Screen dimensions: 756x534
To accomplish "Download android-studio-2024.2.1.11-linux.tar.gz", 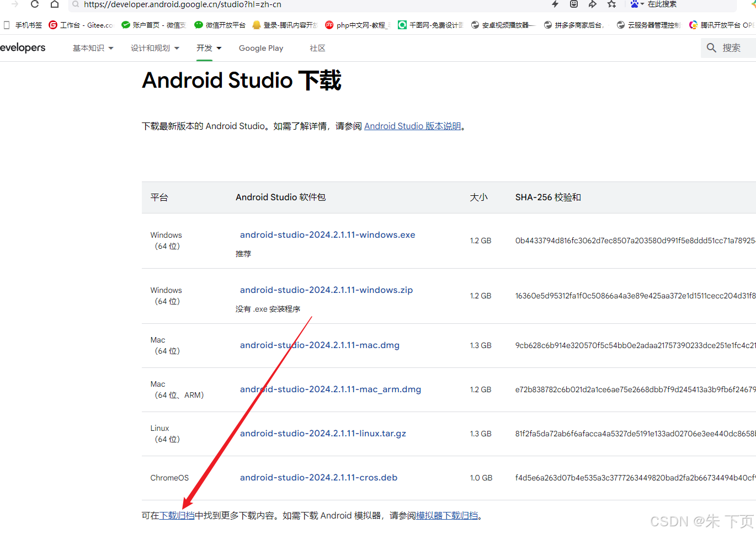I will 323,433.
